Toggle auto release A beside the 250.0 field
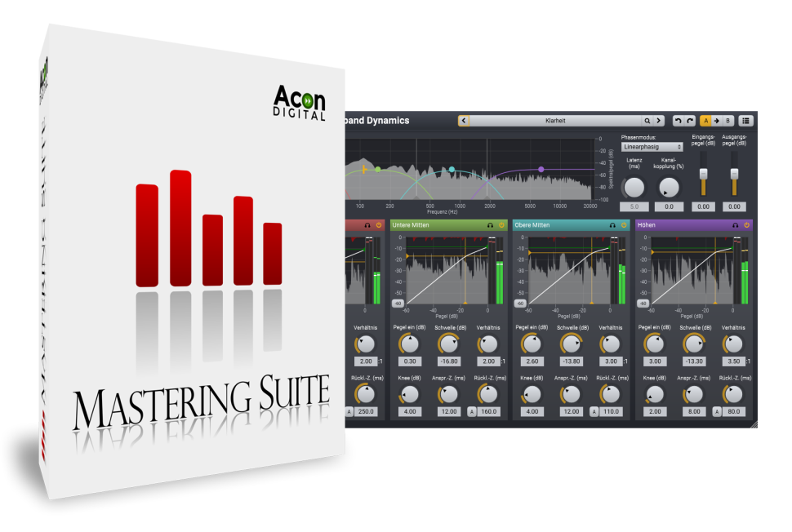Viewport: 792px width, 532px height. point(349,412)
